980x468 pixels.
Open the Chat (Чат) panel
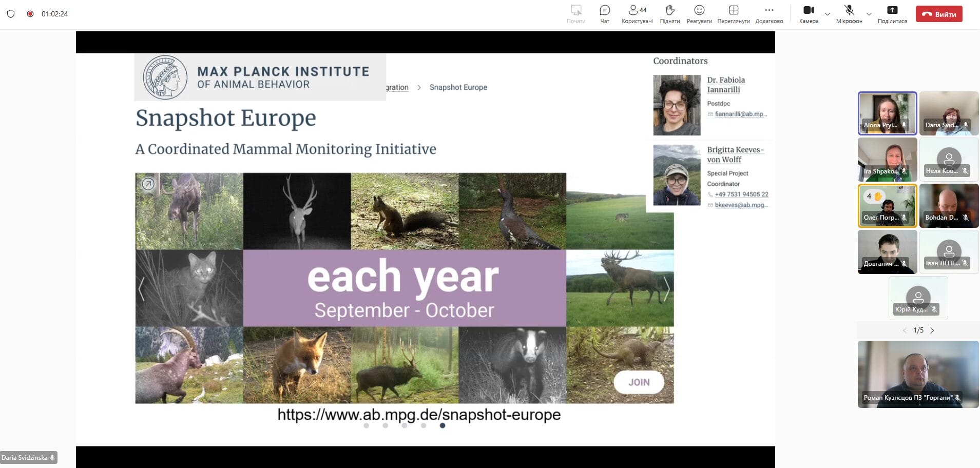pyautogui.click(x=605, y=11)
